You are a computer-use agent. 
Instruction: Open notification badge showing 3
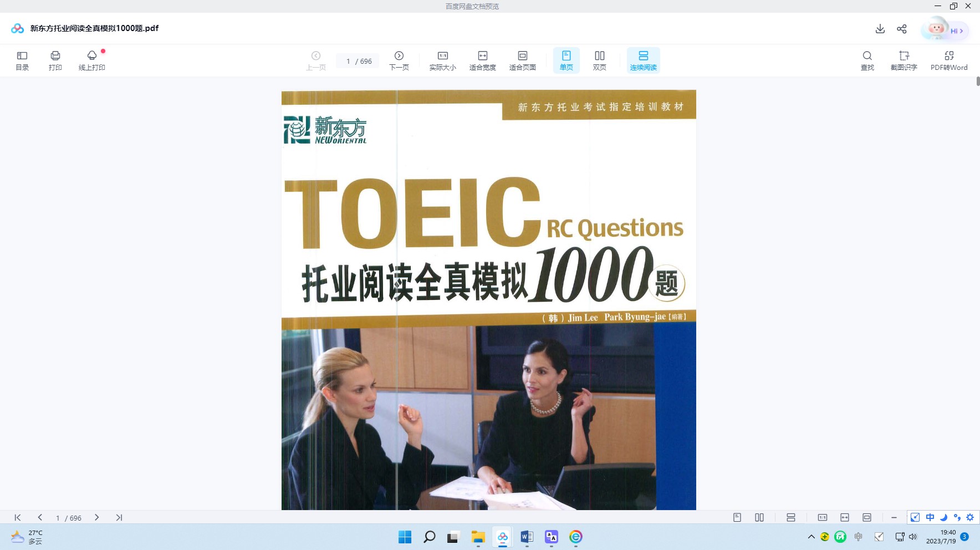coord(964,537)
